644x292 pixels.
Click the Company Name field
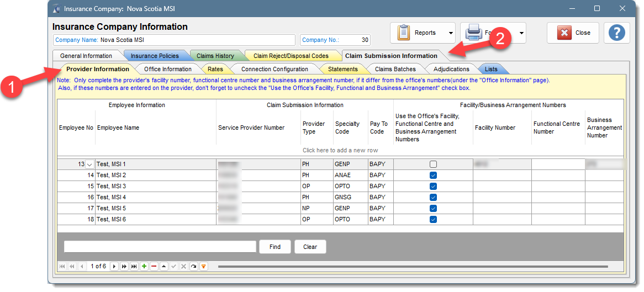tap(174, 40)
